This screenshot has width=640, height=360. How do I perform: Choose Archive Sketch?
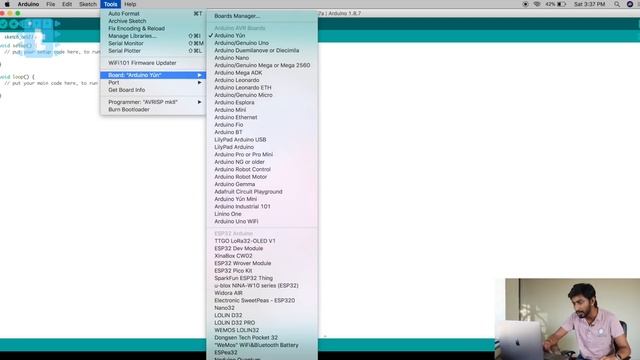point(153,21)
